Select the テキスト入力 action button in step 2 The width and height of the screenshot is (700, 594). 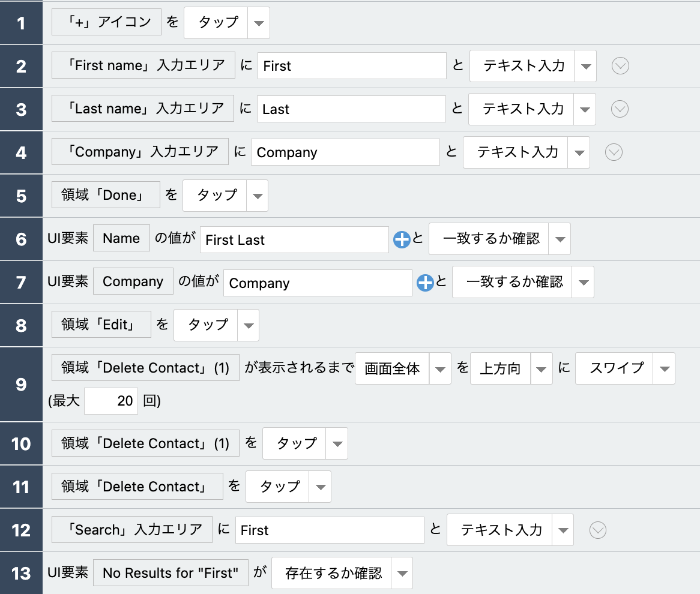tap(522, 66)
